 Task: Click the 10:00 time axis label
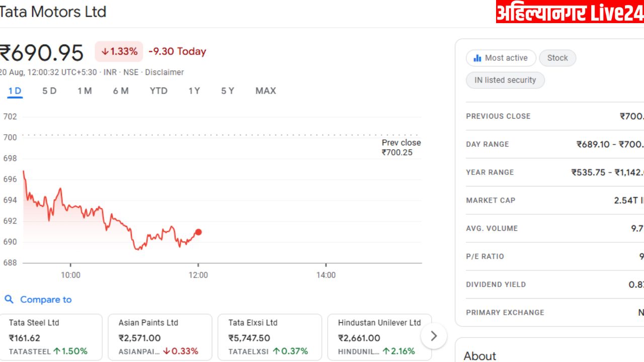70,275
